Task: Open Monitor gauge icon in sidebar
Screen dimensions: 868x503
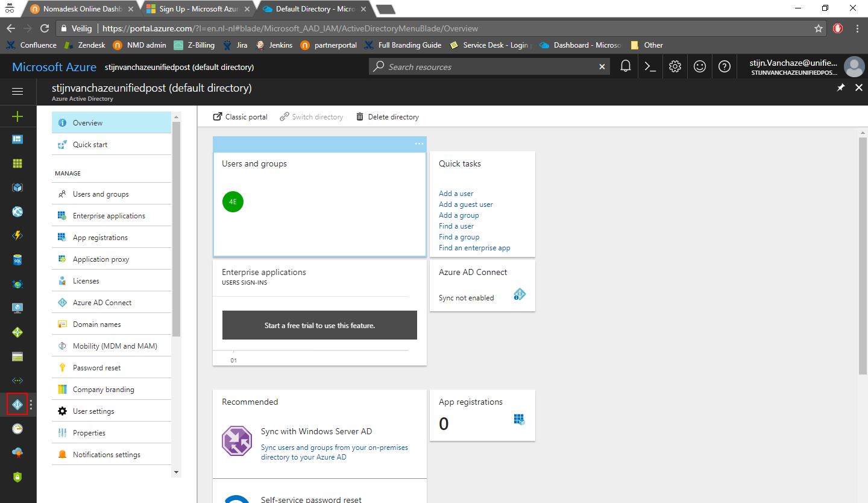Action: pyautogui.click(x=17, y=429)
